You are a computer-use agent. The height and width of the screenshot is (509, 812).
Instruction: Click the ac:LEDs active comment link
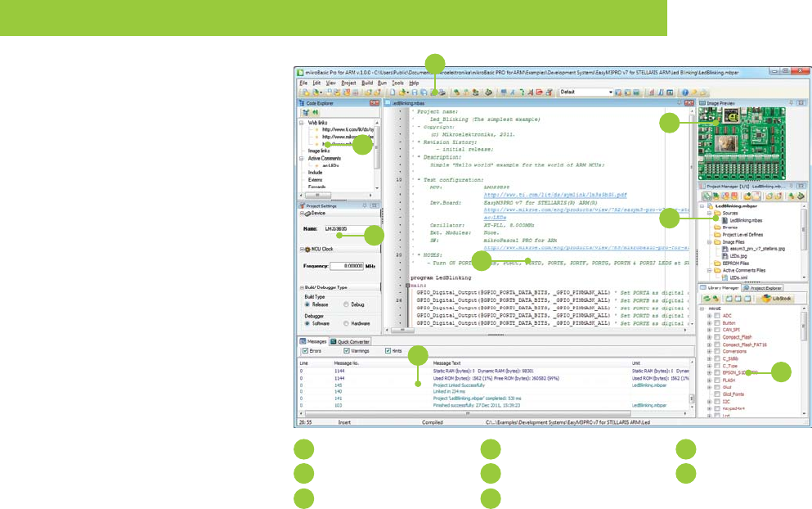pos(495,218)
